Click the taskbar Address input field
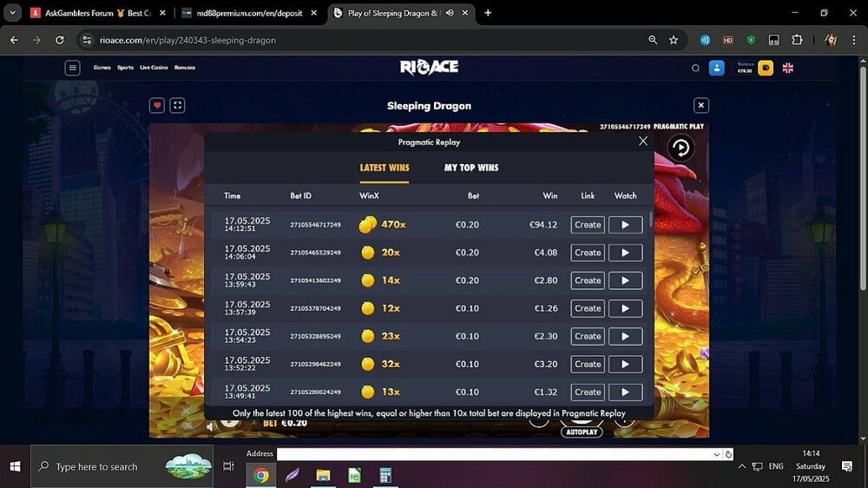Image resolution: width=868 pixels, height=488 pixels. [x=495, y=454]
